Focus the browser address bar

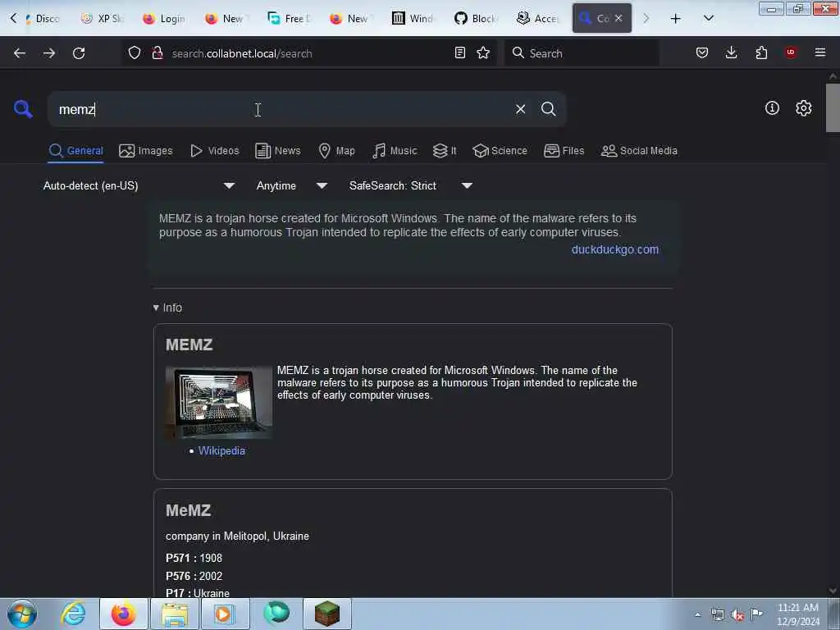point(308,53)
